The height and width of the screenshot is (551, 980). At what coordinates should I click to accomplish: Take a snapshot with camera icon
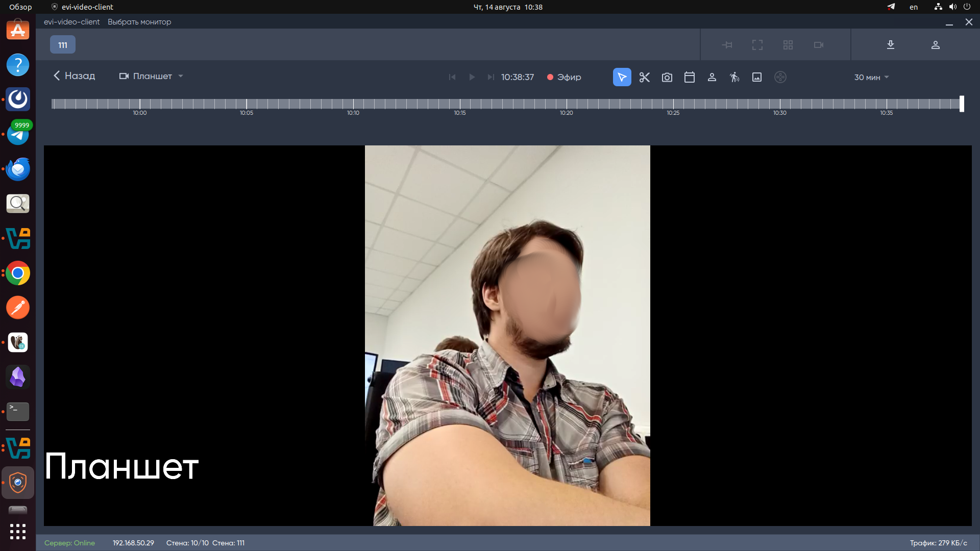pyautogui.click(x=667, y=77)
